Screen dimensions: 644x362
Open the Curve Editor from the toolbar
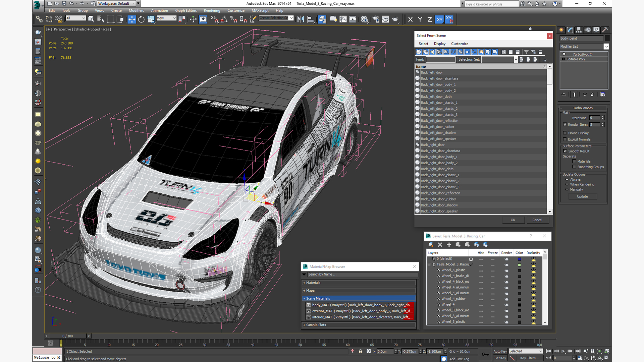tap(343, 19)
